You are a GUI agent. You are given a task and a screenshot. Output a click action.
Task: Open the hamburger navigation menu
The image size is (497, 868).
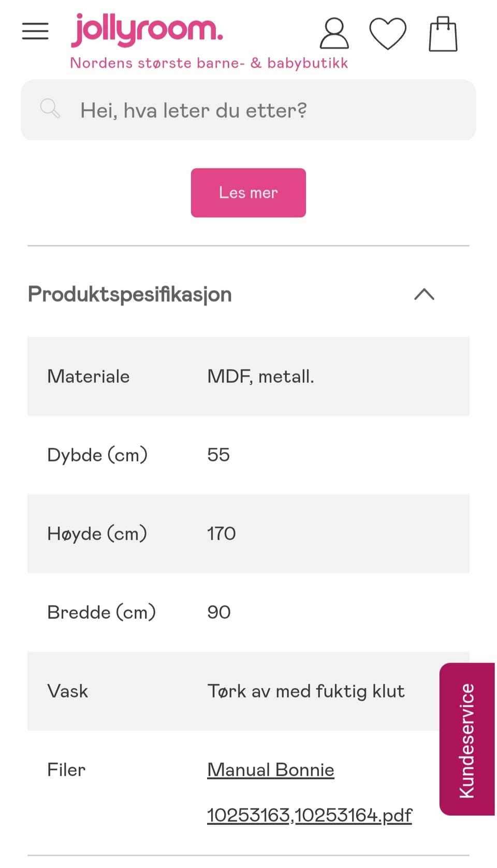pos(35,32)
